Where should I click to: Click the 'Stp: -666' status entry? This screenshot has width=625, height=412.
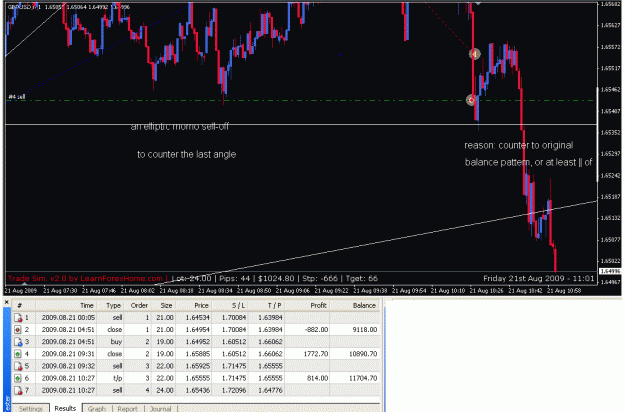coord(320,279)
